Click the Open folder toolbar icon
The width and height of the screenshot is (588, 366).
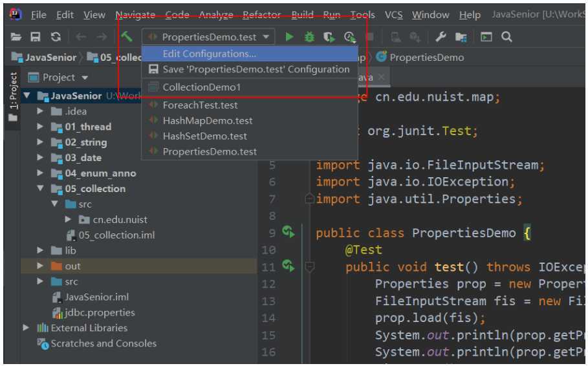(16, 37)
